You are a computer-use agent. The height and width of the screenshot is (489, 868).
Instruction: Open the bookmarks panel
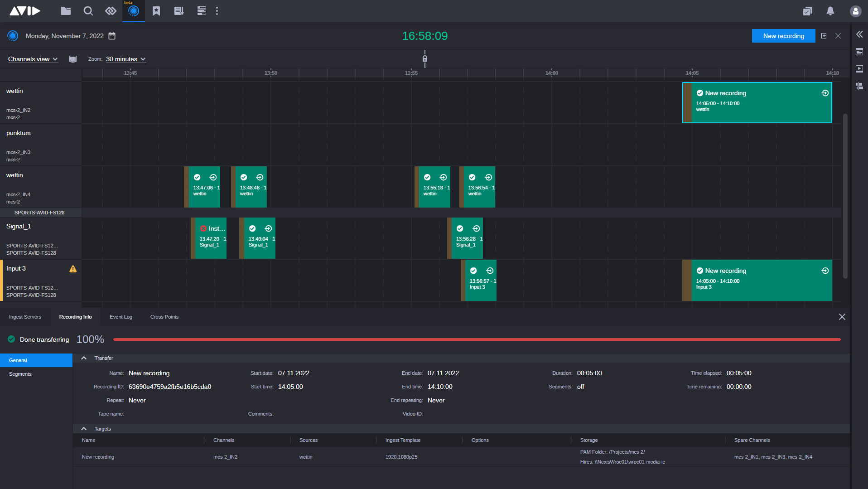coord(156,11)
